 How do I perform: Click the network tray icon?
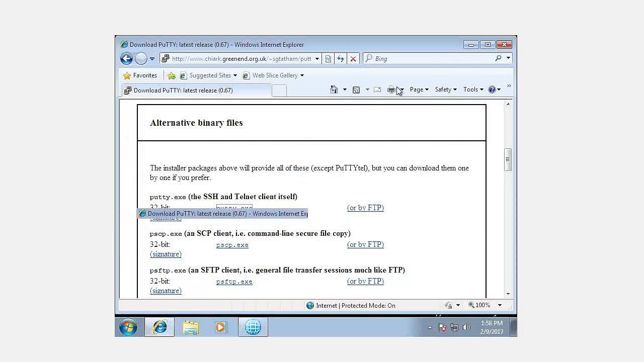454,328
